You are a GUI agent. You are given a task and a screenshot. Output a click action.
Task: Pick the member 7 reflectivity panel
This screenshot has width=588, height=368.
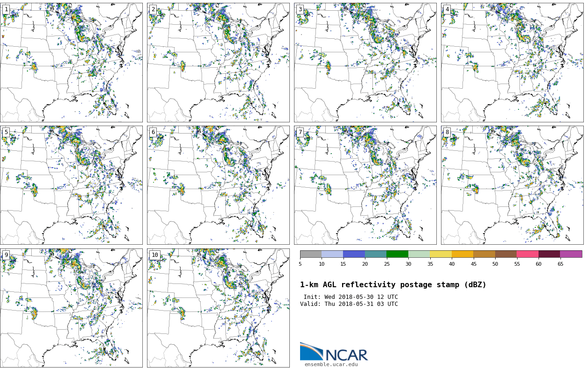pyautogui.click(x=365, y=185)
